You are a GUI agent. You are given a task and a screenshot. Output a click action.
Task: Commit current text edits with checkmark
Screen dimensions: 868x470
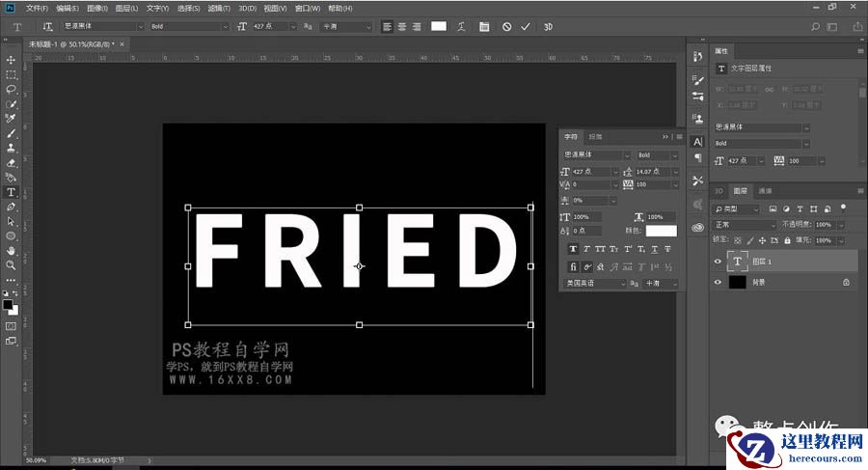click(526, 27)
